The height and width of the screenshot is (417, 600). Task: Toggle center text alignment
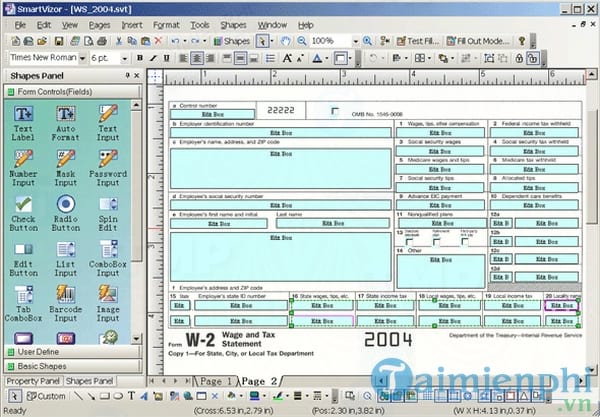[197, 59]
